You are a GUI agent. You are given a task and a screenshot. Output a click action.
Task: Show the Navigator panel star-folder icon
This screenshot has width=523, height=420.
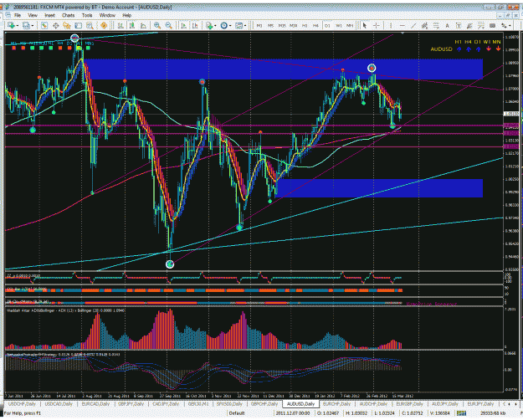pos(67,25)
